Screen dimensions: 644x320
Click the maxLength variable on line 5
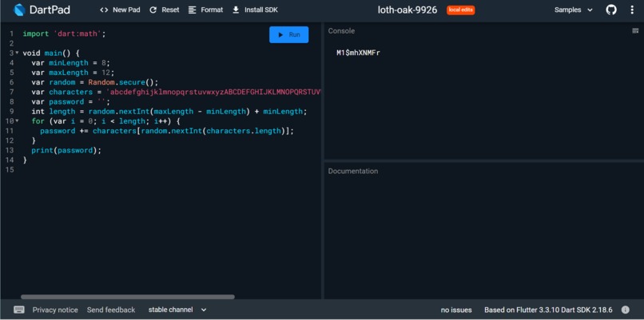click(x=69, y=73)
